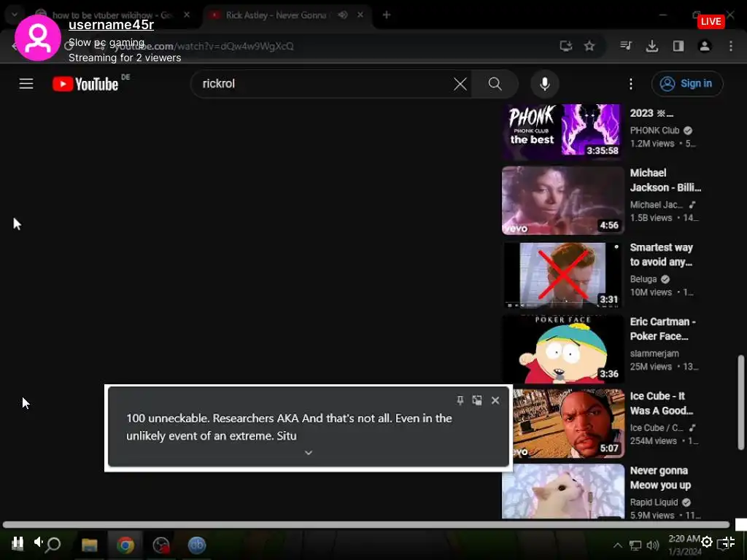Open Chrome three-dot menu
The image size is (747, 560).
pyautogui.click(x=731, y=46)
